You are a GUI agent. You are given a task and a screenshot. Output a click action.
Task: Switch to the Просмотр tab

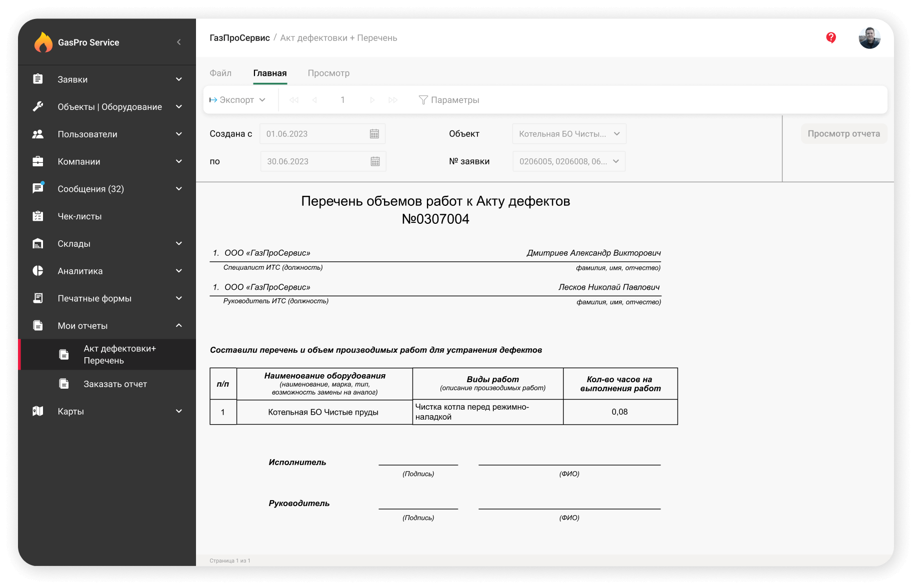(x=329, y=73)
